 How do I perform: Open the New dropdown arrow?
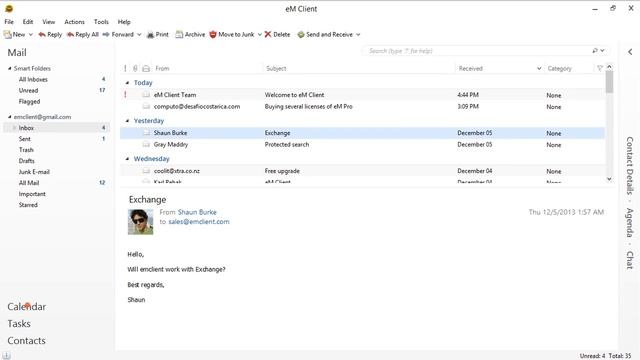pos(31,35)
